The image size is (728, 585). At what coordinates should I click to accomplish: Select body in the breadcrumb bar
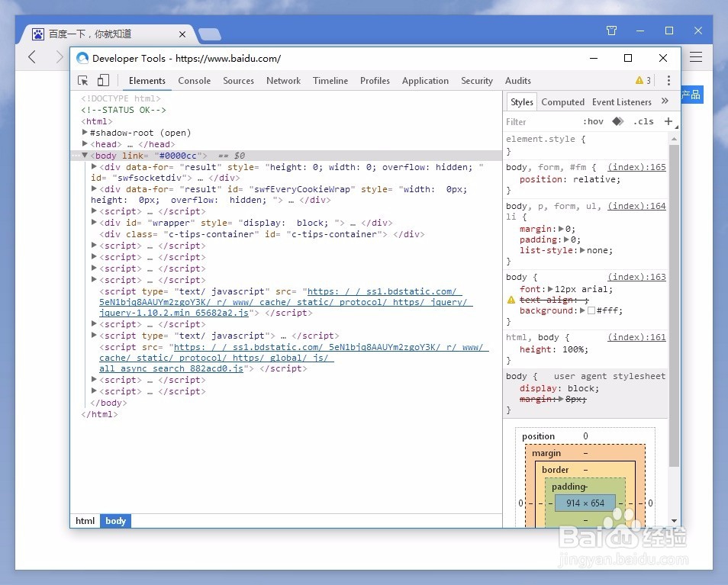(115, 520)
